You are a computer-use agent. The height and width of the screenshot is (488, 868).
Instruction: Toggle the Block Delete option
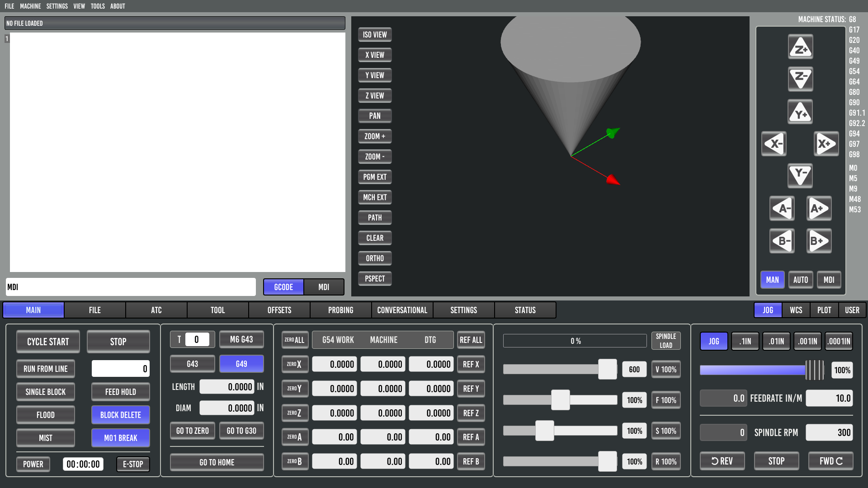pyautogui.click(x=120, y=415)
